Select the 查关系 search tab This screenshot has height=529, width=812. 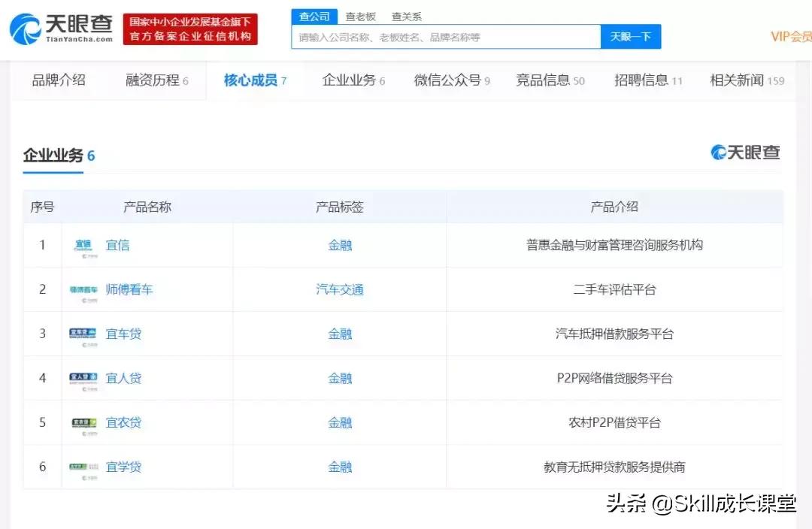click(x=406, y=15)
